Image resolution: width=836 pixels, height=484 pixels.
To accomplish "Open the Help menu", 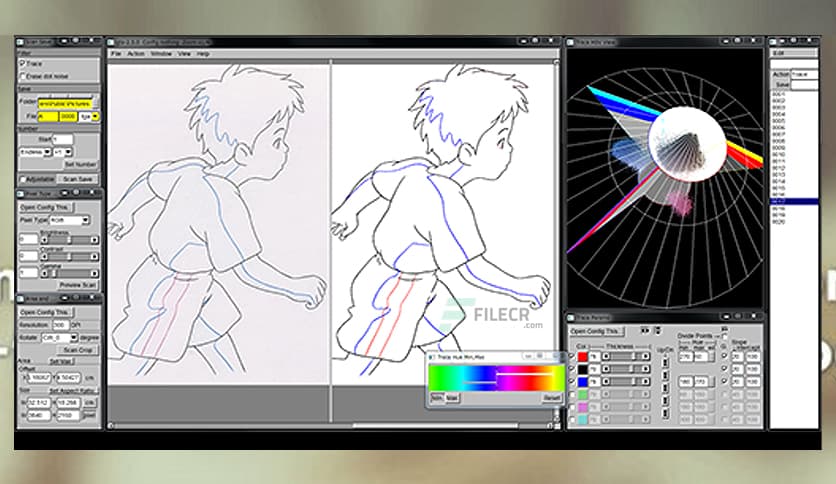I will coord(203,54).
